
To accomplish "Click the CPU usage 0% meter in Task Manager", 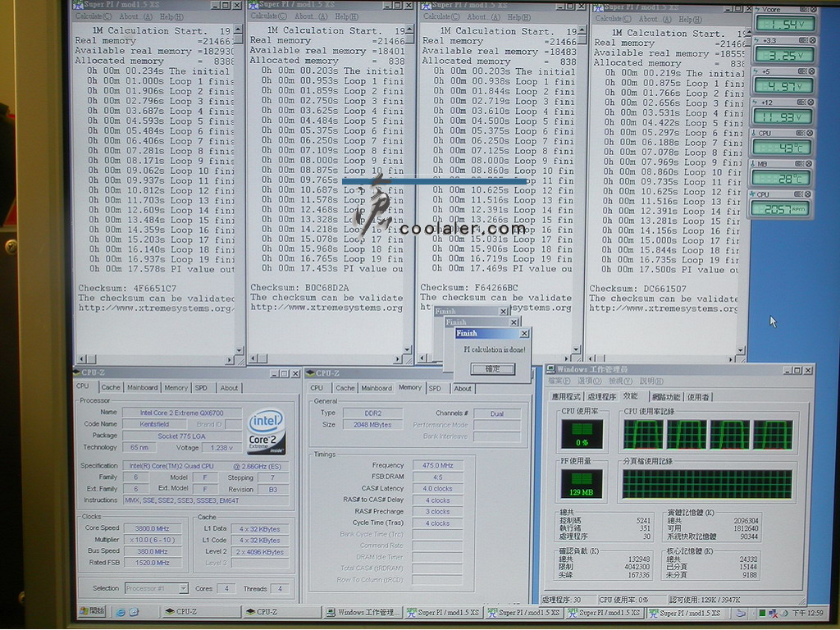I will [x=582, y=433].
